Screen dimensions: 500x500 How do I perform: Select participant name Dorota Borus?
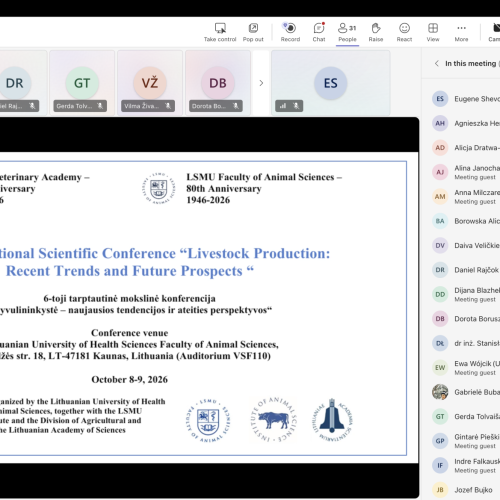(x=477, y=319)
